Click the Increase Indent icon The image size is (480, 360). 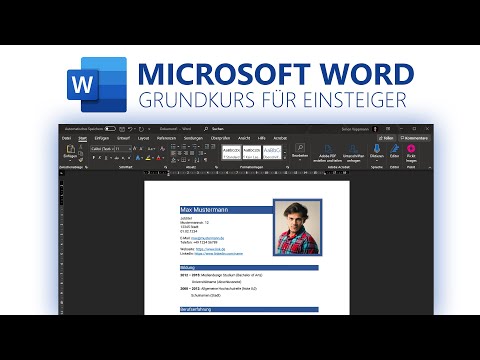[x=213, y=147]
